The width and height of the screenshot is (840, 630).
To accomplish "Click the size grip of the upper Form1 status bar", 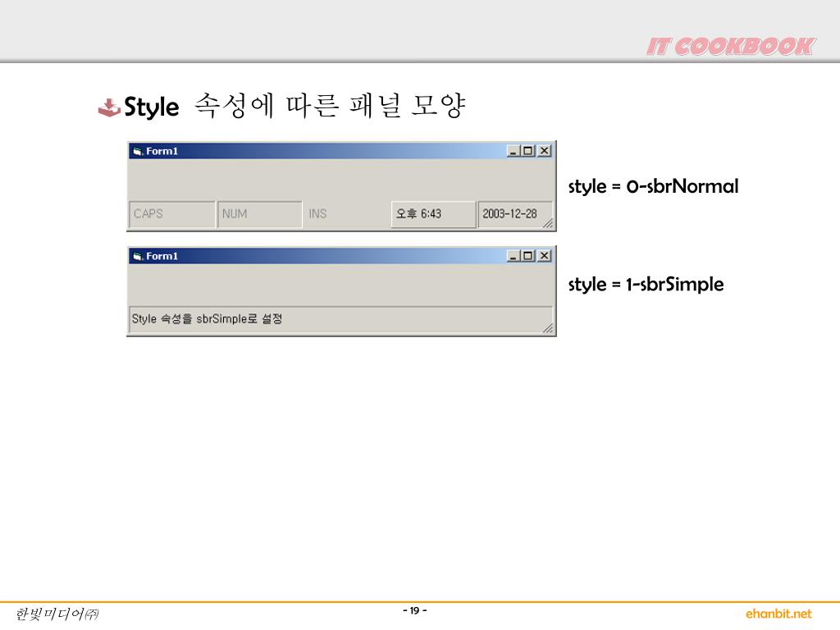I will [547, 223].
